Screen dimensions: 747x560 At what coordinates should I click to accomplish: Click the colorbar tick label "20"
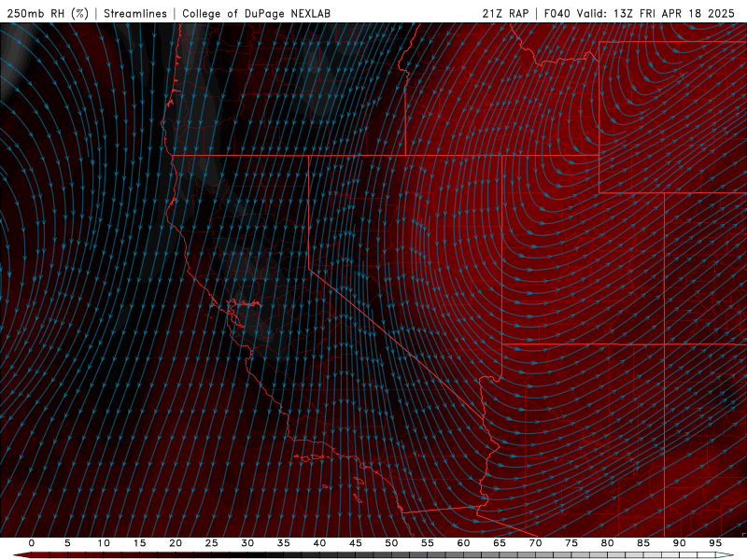[x=176, y=543]
